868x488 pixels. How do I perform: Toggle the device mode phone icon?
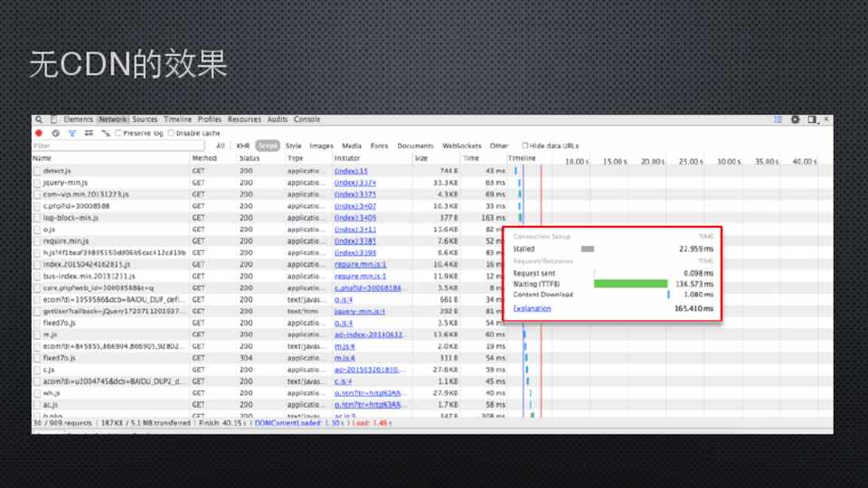[x=53, y=119]
